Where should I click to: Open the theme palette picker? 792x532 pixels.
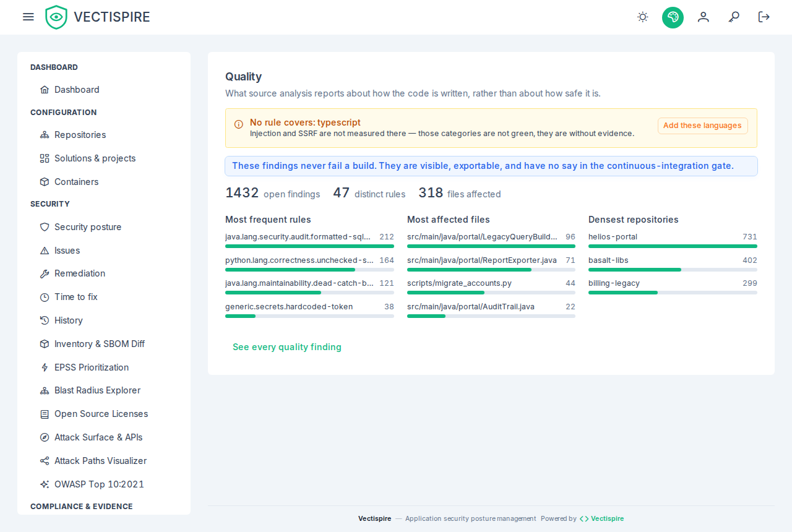(673, 17)
